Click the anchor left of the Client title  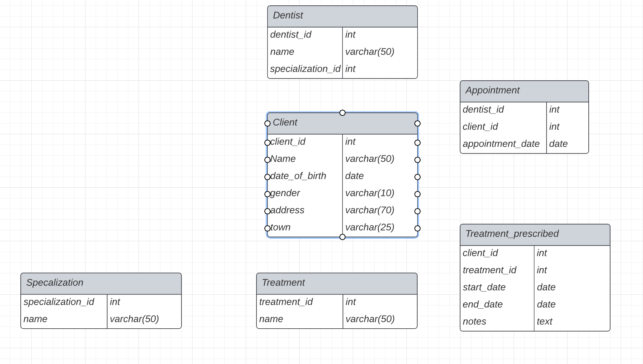coord(267,124)
